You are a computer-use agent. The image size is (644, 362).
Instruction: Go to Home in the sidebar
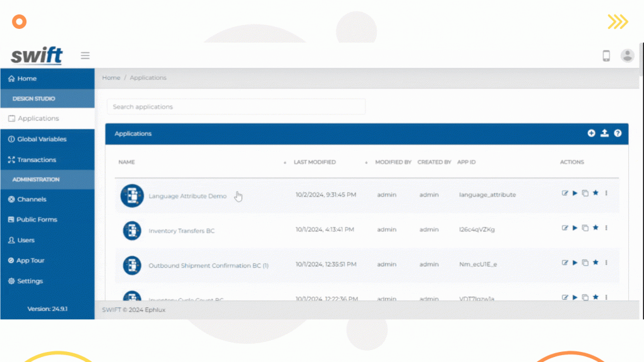[x=47, y=79]
